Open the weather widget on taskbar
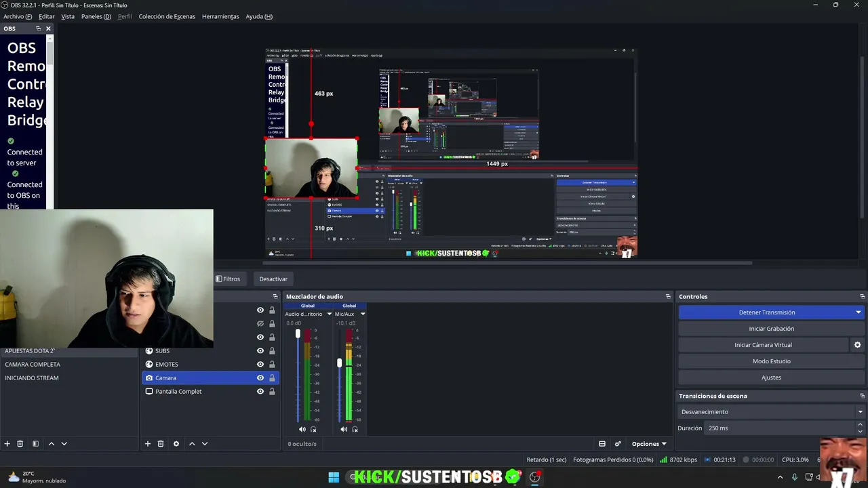This screenshot has width=868, height=488. (x=38, y=477)
